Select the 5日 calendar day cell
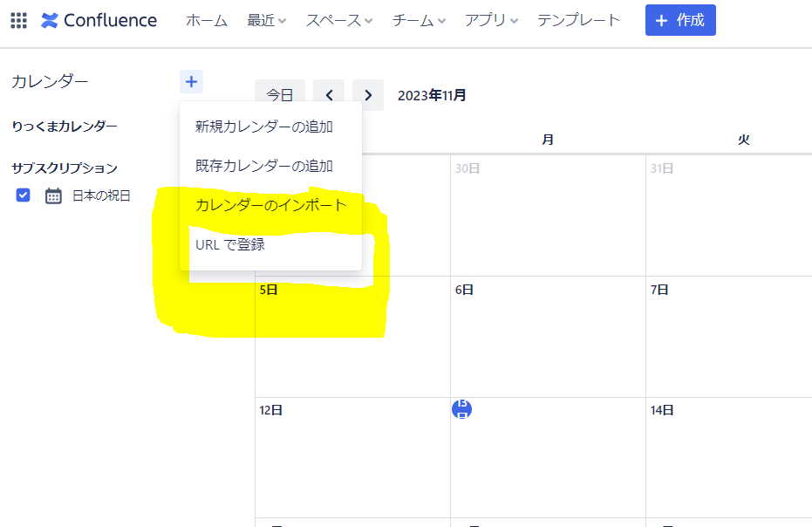The width and height of the screenshot is (812, 527). tap(352, 337)
